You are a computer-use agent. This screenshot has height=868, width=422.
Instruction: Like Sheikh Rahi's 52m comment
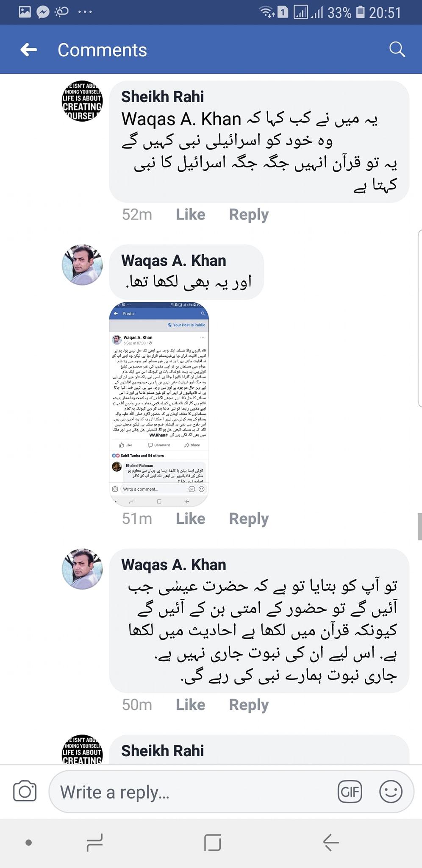(x=191, y=214)
